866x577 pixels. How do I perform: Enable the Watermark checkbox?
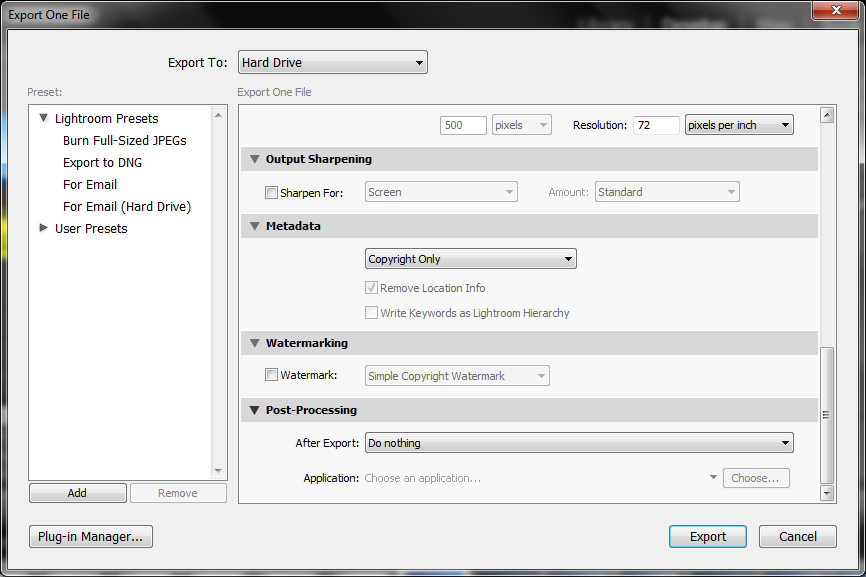coord(271,375)
